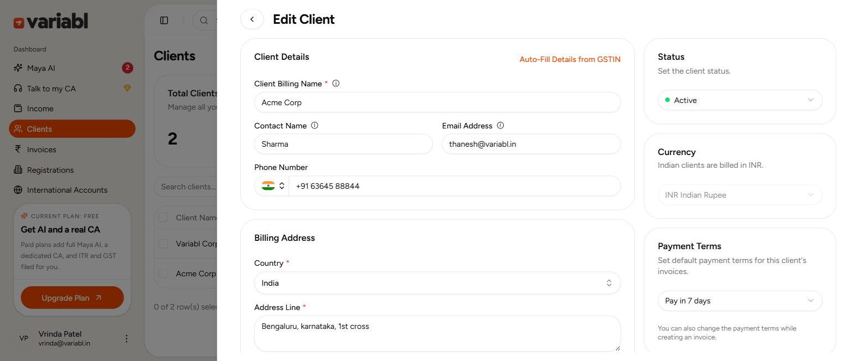Click into the Email Address field
The image size is (868, 361).
(531, 144)
